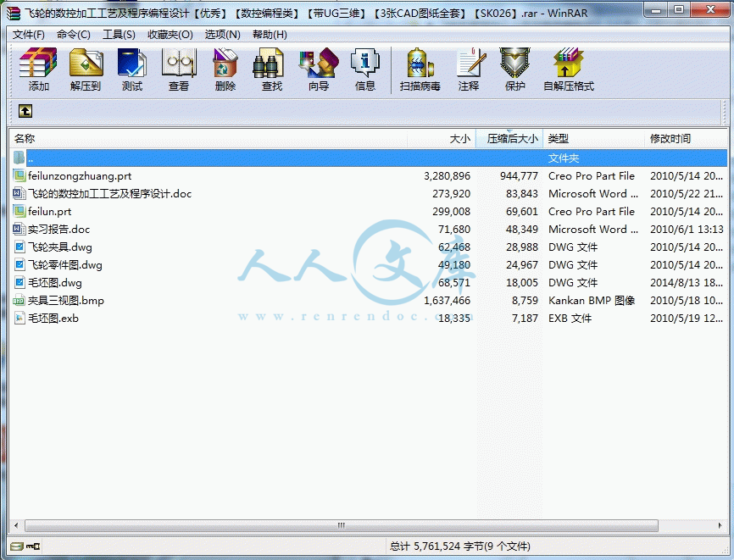This screenshot has width=734, height=560.
Task: Sort by Size (大小) column header
Action: [442, 138]
